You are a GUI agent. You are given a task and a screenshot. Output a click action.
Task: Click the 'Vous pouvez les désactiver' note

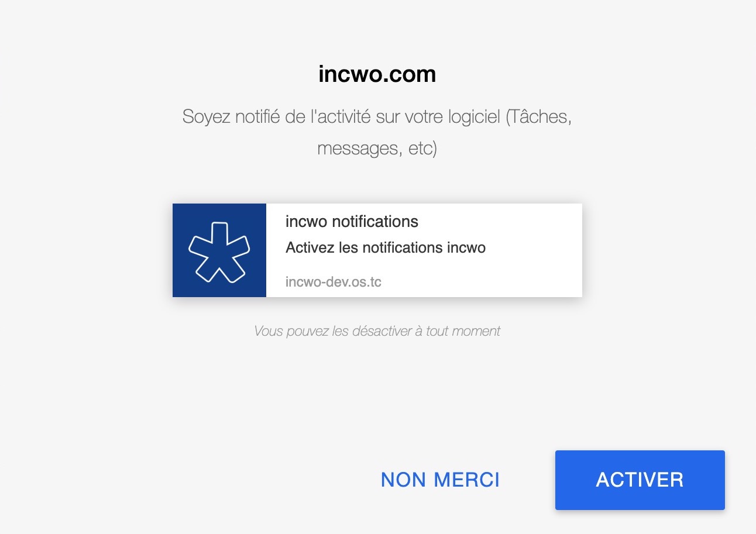[377, 331]
